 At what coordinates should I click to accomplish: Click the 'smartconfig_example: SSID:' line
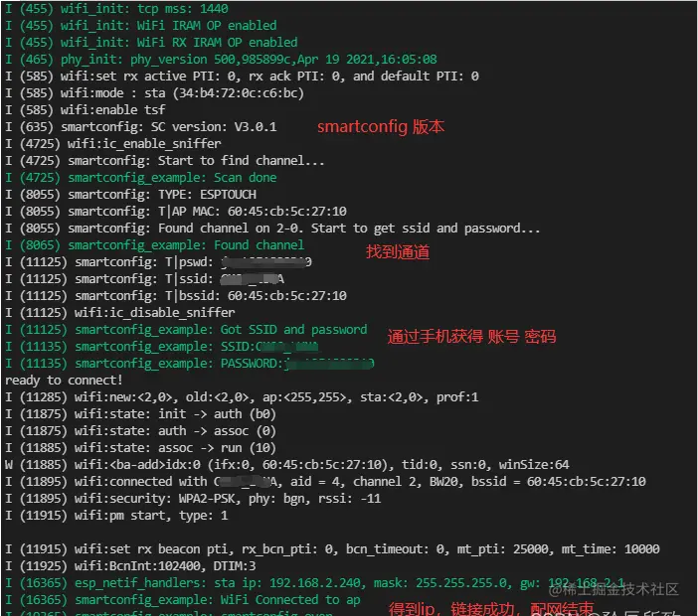point(162,347)
